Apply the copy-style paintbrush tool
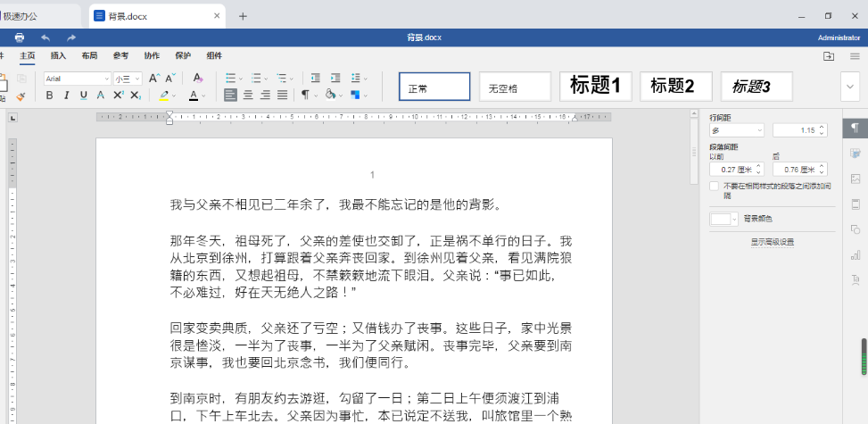 point(21,96)
